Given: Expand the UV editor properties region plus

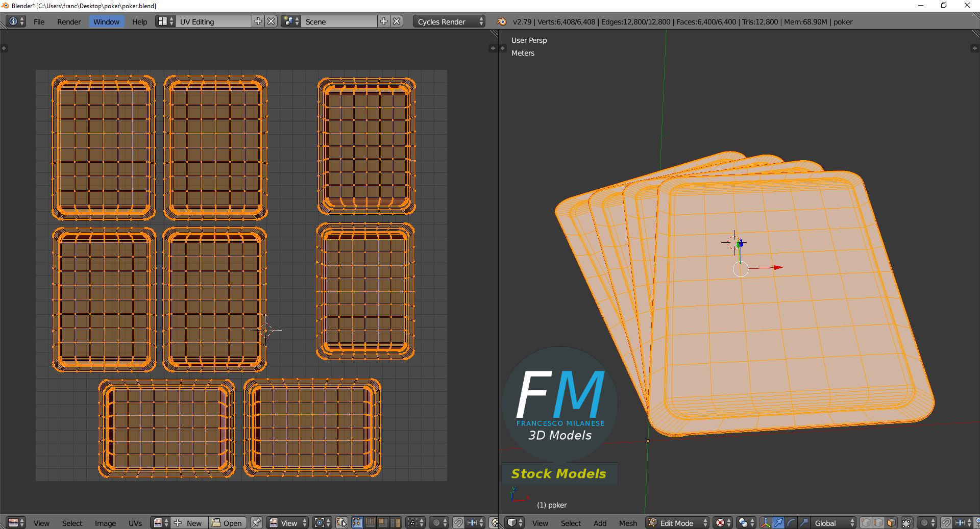Looking at the screenshot, I should (x=492, y=48).
